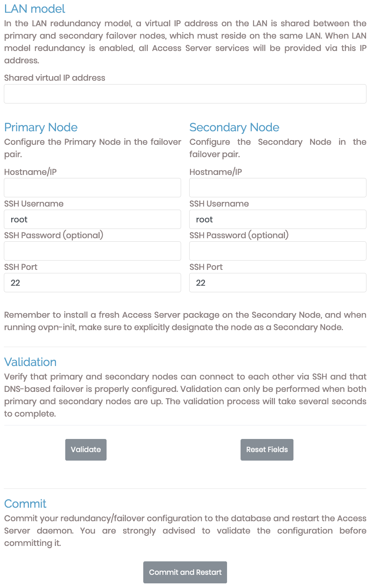Focus the Secondary Node Hostname/IP field
The image size is (373, 588).
pyautogui.click(x=278, y=188)
